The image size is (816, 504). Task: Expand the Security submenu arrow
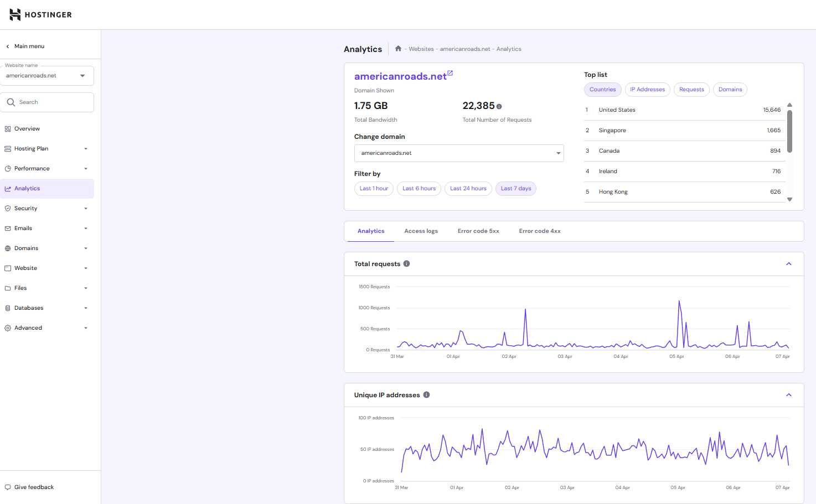86,209
